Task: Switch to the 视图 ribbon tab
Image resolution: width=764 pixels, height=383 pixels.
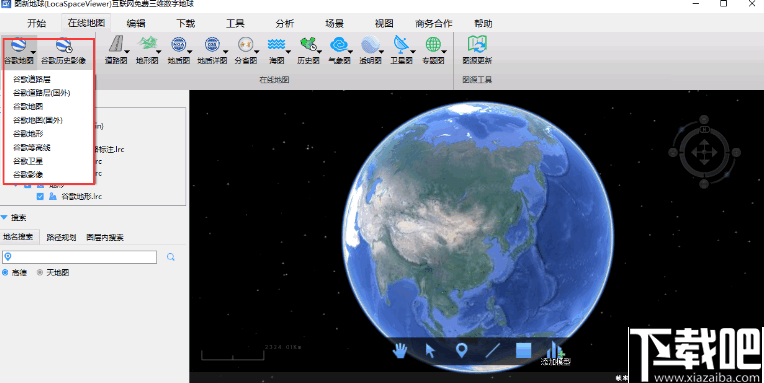Action: tap(384, 23)
